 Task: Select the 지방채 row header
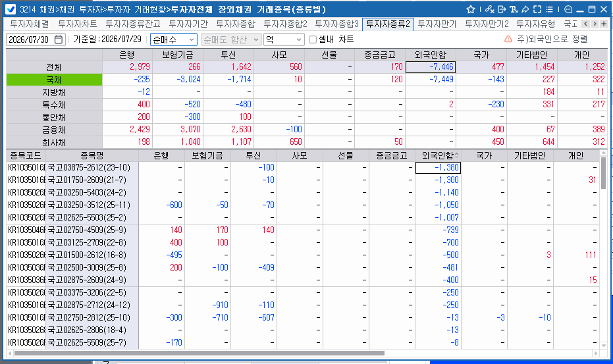54,92
